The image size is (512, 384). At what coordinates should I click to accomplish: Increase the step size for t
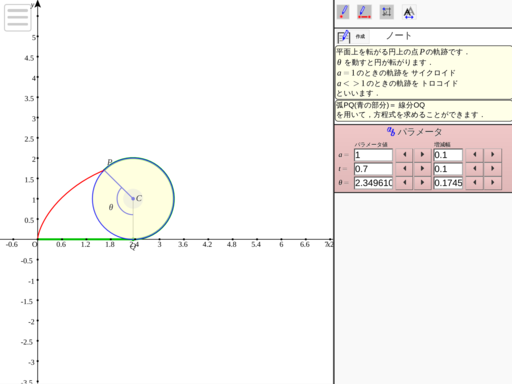[x=493, y=169]
